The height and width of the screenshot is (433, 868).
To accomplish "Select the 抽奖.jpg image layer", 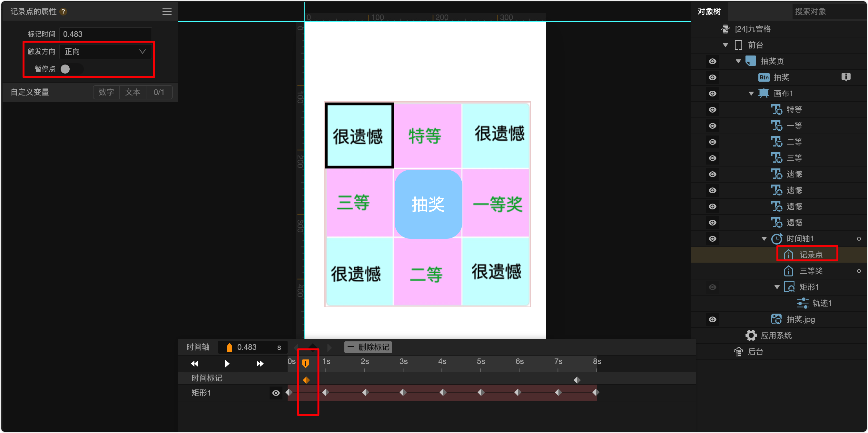I will click(x=800, y=319).
